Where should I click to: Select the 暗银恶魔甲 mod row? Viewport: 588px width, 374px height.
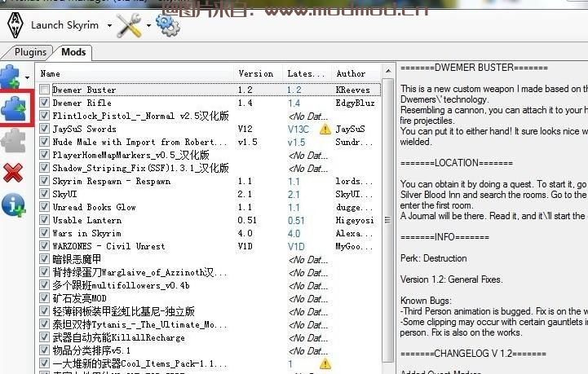tap(210, 259)
